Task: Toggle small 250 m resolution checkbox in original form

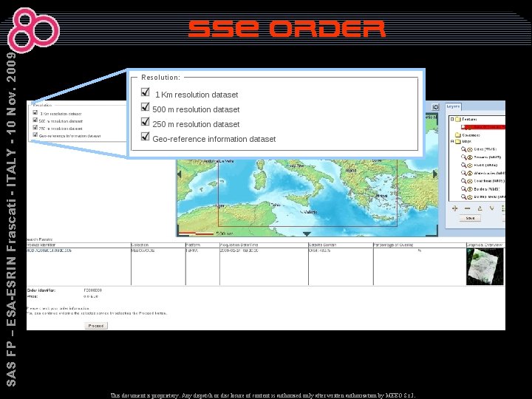Action: click(35, 128)
